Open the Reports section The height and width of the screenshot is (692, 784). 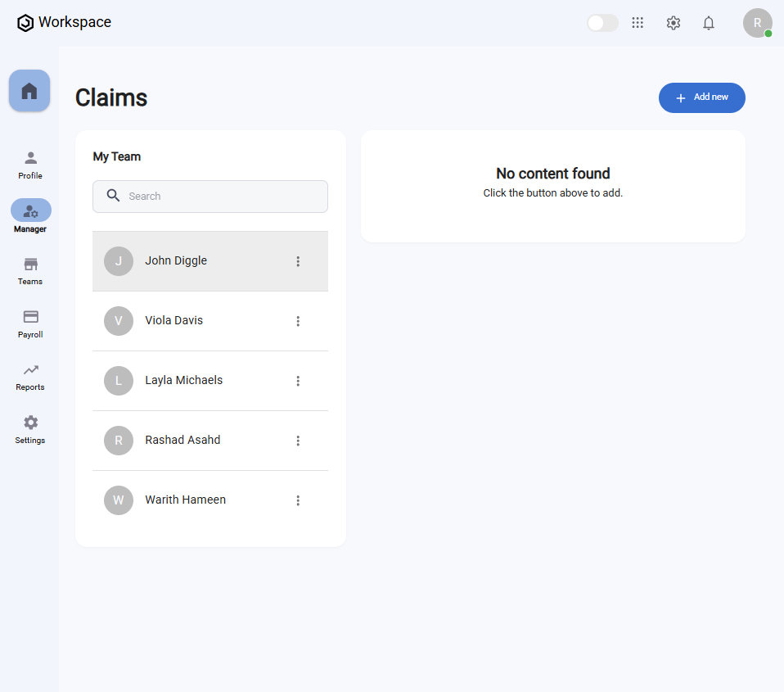click(30, 376)
